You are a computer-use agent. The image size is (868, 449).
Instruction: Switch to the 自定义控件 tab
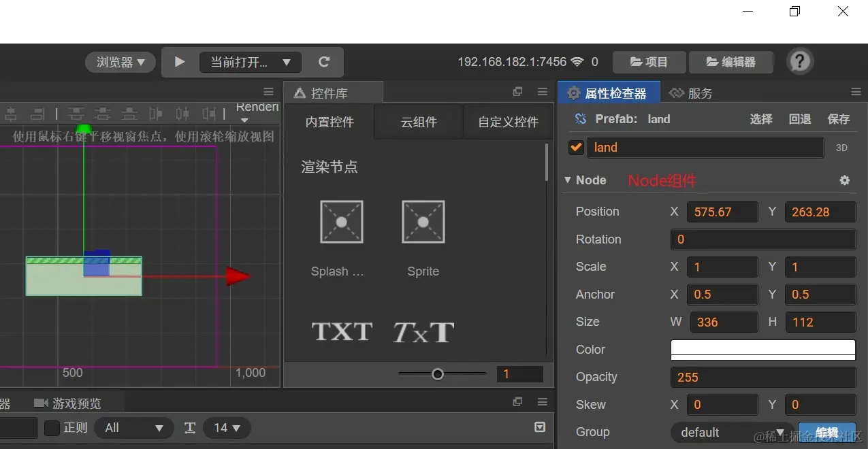pos(508,122)
